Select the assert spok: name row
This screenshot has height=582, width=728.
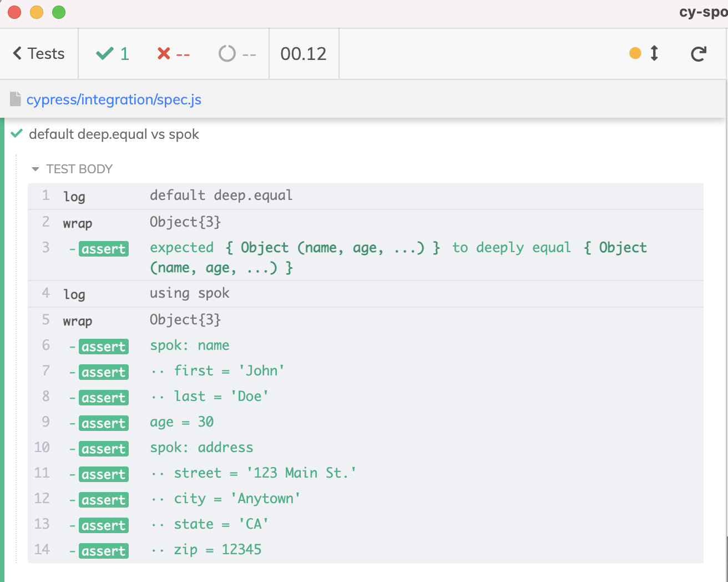pyautogui.click(x=366, y=346)
